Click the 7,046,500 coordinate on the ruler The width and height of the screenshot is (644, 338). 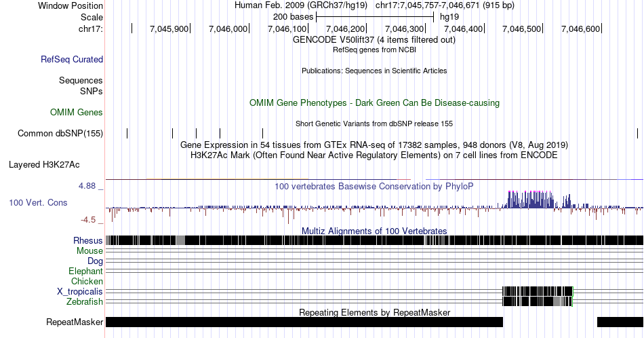click(521, 29)
